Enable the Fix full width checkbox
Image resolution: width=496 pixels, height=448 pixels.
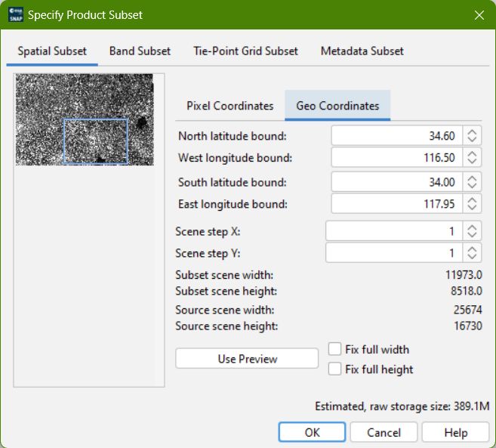coord(334,349)
